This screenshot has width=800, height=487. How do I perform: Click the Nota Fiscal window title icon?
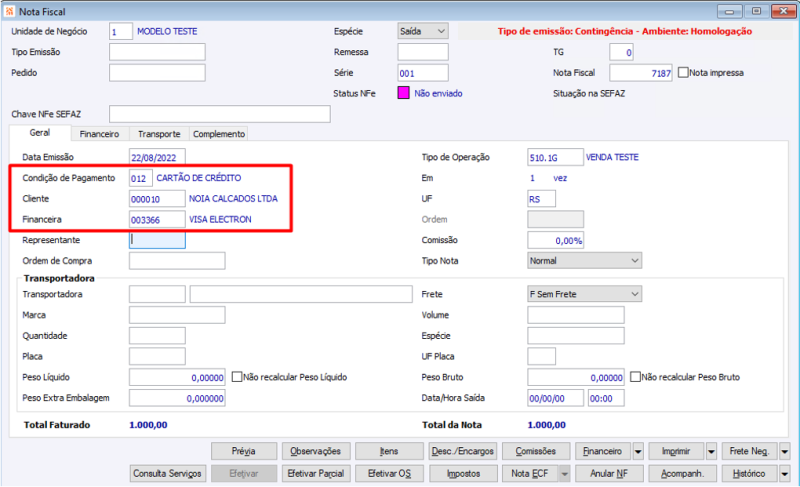9,11
